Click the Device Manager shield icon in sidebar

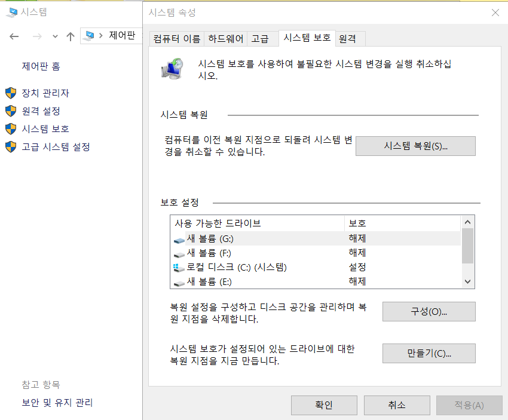12,93
